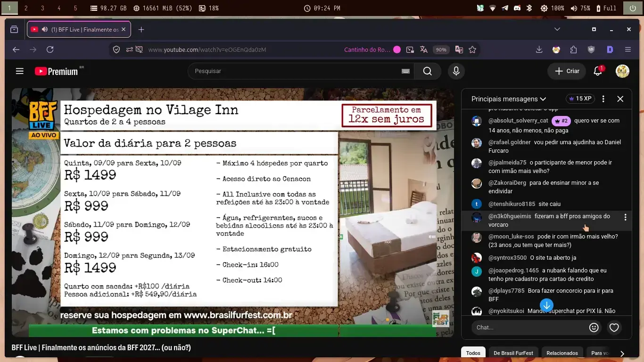The image size is (644, 362).
Task: Mute the tab via speaker icon
Action: tap(45, 29)
